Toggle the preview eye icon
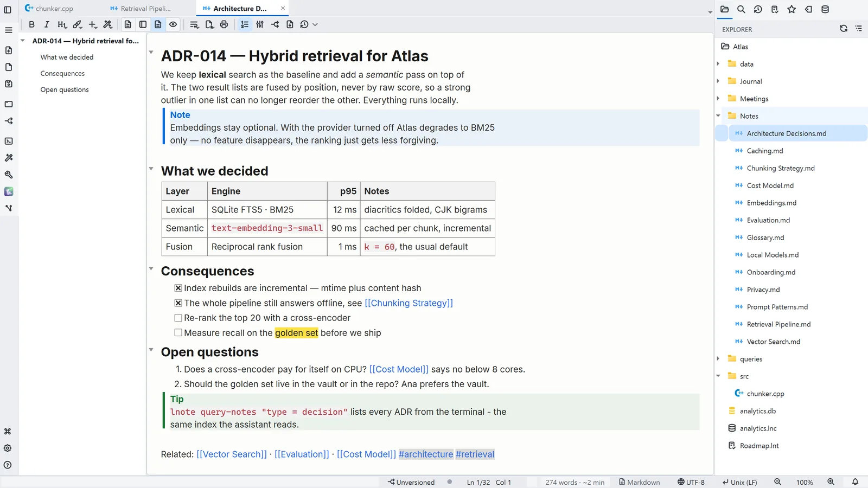The image size is (868, 488). pos(173,24)
